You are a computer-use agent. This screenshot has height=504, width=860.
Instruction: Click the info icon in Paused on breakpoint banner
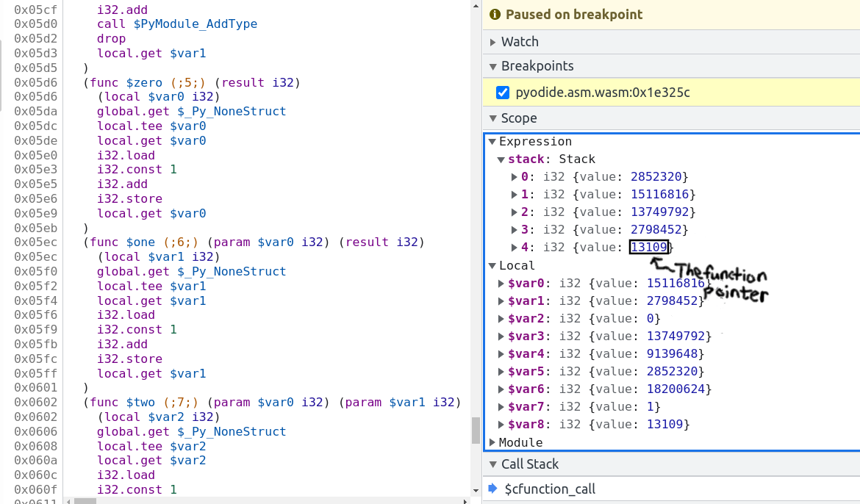click(x=495, y=14)
